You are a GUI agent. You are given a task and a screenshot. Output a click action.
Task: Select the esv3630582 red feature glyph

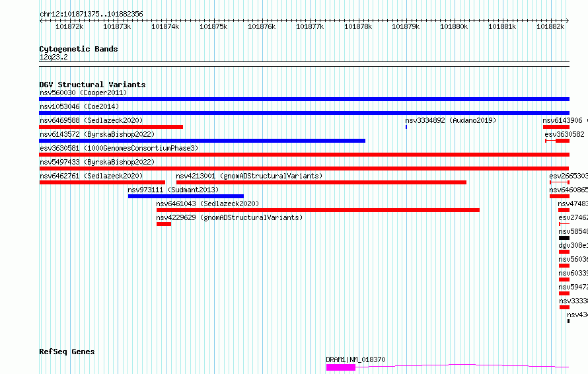tap(557, 141)
